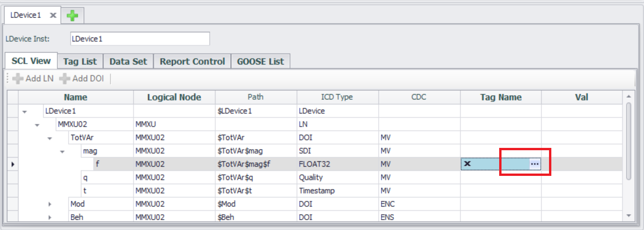The width and height of the screenshot is (644, 230).
Task: Collapse the mag sub-data node
Action: pos(62,151)
